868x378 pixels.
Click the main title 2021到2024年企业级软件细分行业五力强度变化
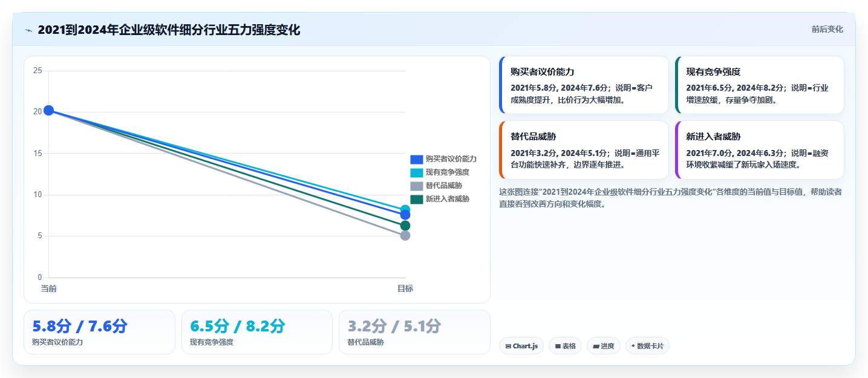point(169,30)
